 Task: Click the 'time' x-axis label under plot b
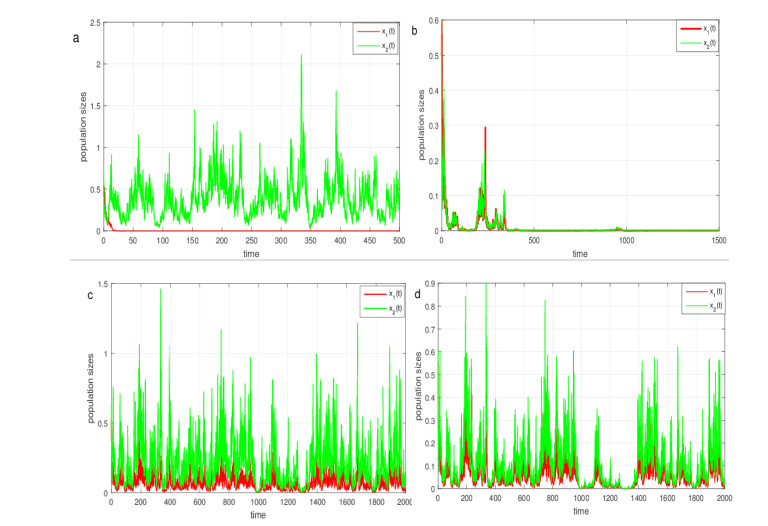coord(580,254)
